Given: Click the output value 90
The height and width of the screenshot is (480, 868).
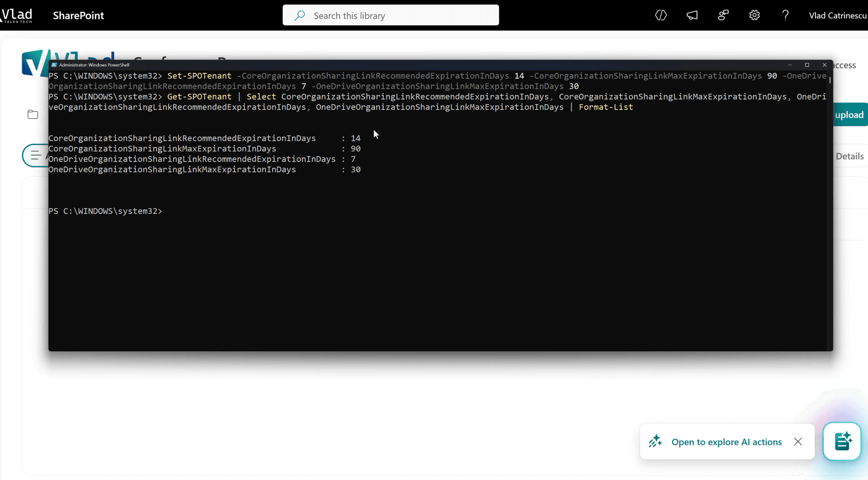Looking at the screenshot, I should pyautogui.click(x=355, y=149).
